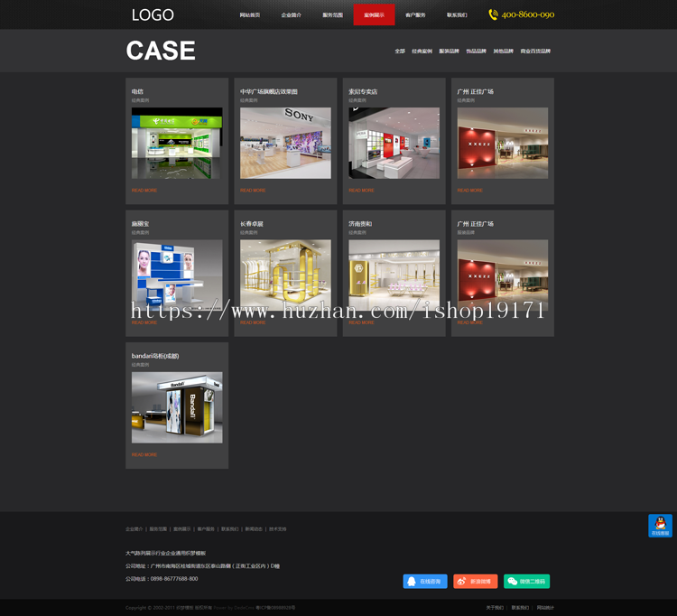Open the 网站首页 navigation item

pos(250,15)
